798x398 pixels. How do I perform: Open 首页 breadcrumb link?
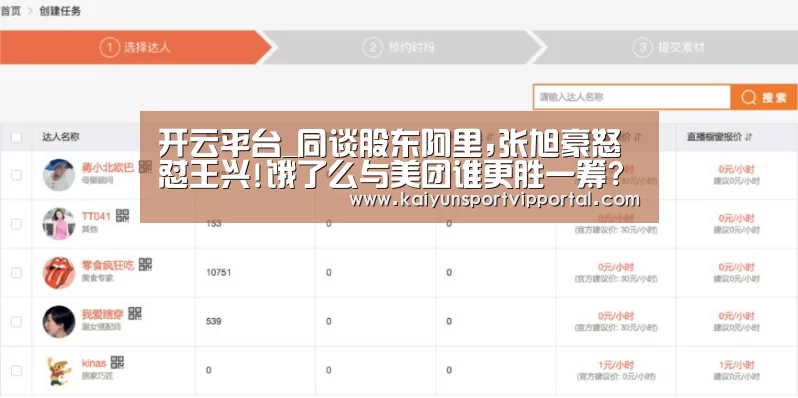(10, 11)
